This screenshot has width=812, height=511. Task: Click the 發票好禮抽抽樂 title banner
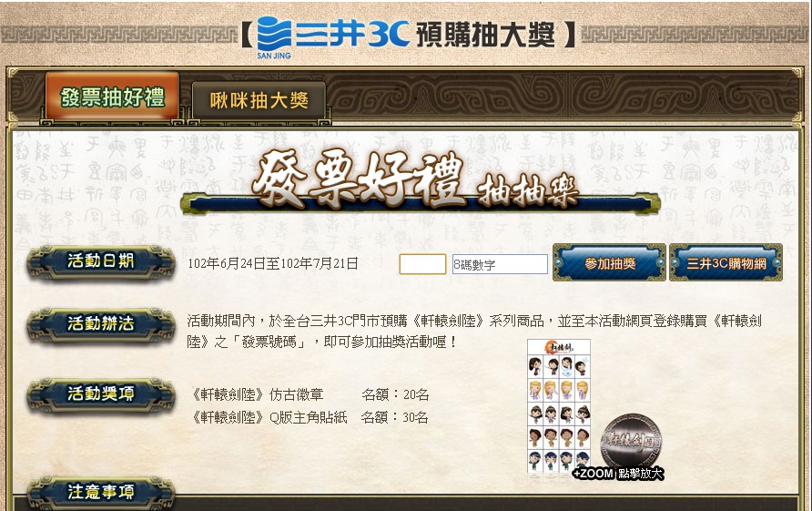click(421, 183)
